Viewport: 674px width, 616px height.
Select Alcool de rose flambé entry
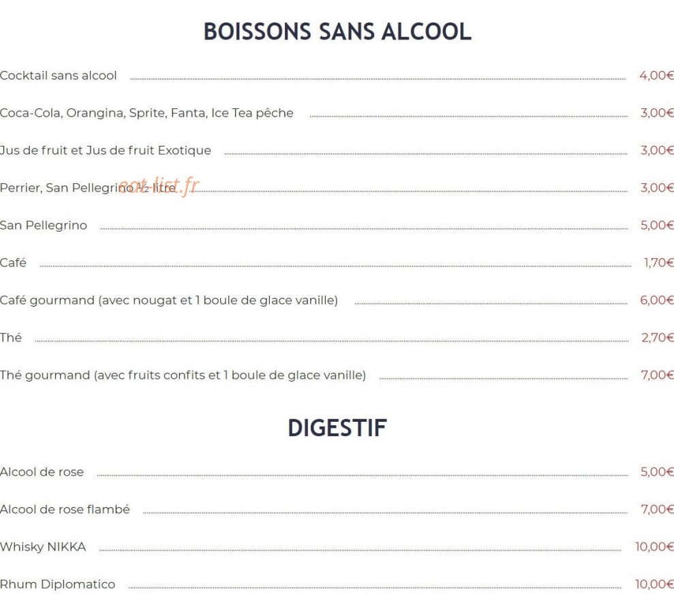tap(65, 510)
